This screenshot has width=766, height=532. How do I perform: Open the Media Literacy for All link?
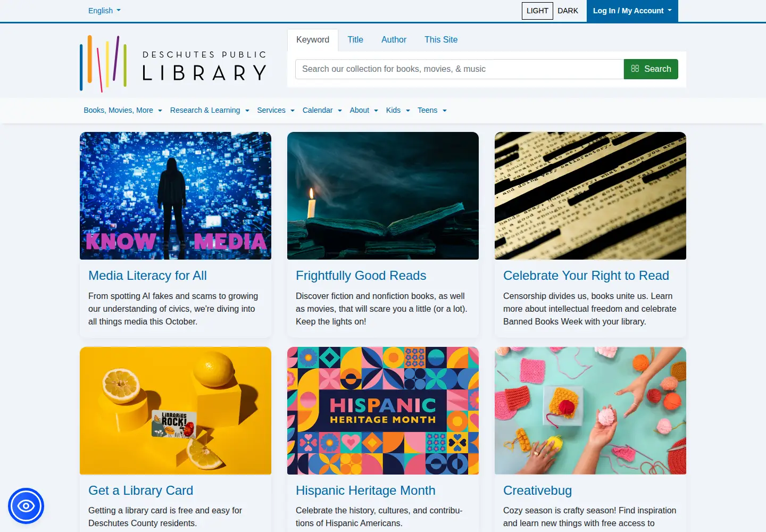pyautogui.click(x=147, y=276)
